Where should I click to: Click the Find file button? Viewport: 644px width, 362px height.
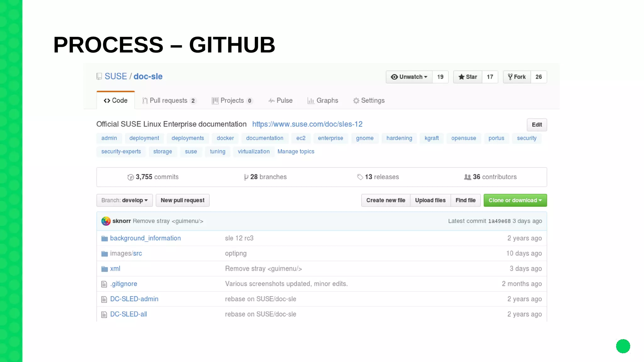pyautogui.click(x=465, y=200)
